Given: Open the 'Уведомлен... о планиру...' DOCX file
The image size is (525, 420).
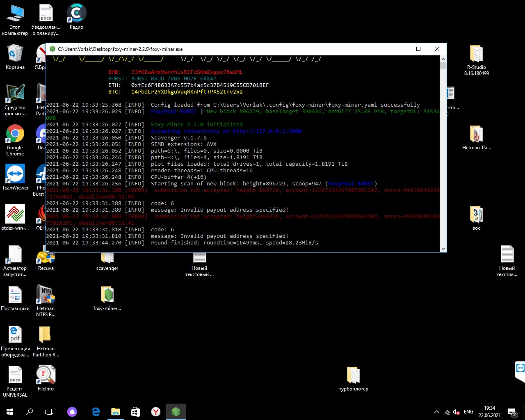Looking at the screenshot, I should [46, 20].
